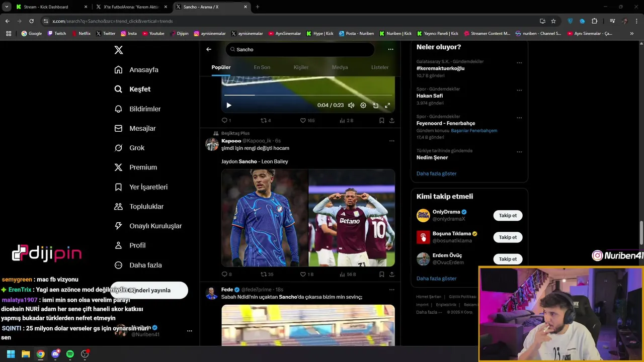Open Feyenoord - Fenerbahçe trend
Image resolution: width=644 pixels, height=362 pixels.
[446, 123]
